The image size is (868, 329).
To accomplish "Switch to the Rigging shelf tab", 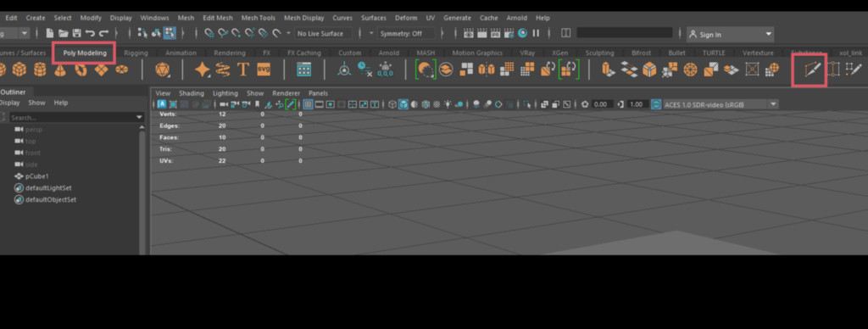I will (x=136, y=53).
